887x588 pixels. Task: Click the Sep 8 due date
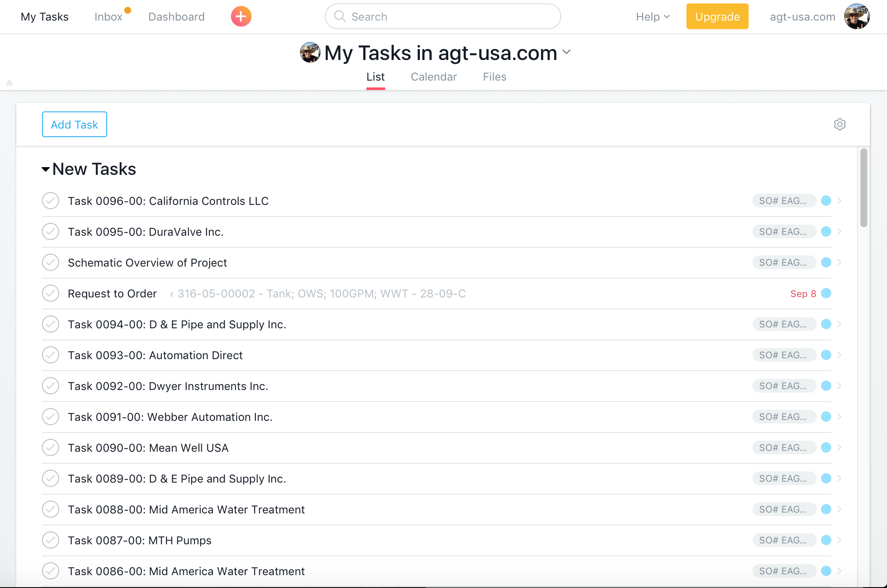coord(803,294)
